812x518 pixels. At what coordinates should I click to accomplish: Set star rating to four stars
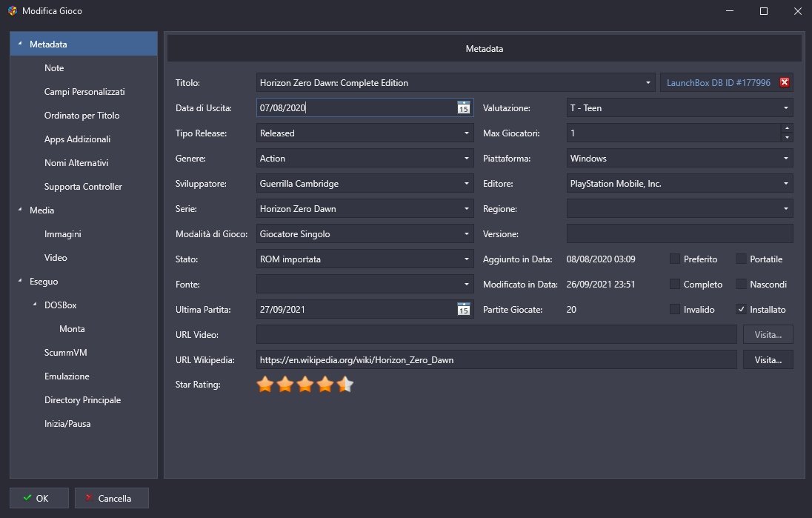[x=325, y=385]
